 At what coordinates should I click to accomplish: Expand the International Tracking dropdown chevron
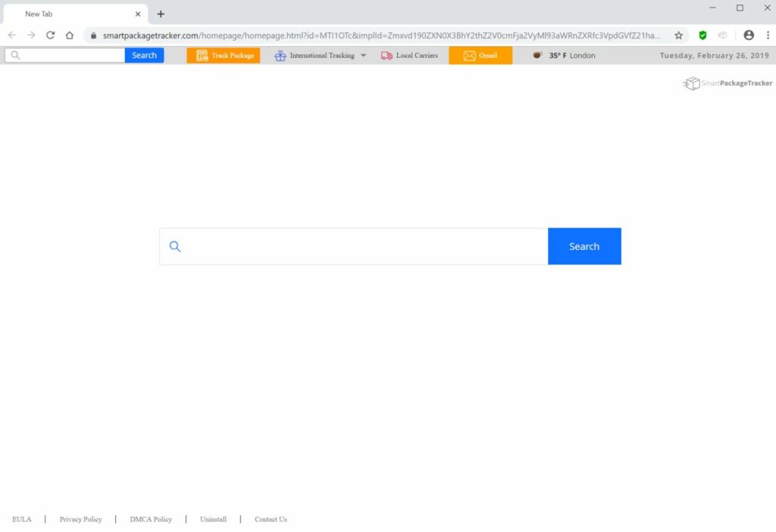pyautogui.click(x=365, y=55)
